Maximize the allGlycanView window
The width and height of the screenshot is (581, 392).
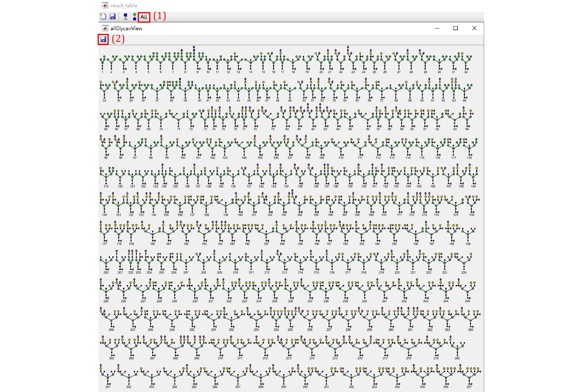point(455,28)
